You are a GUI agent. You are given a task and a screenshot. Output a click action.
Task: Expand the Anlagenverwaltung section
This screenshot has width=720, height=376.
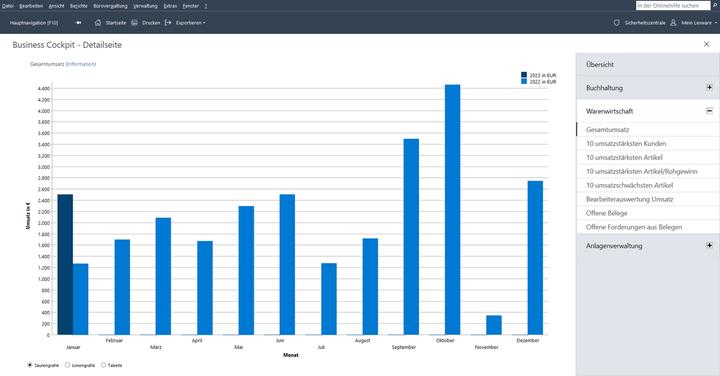[x=709, y=245]
